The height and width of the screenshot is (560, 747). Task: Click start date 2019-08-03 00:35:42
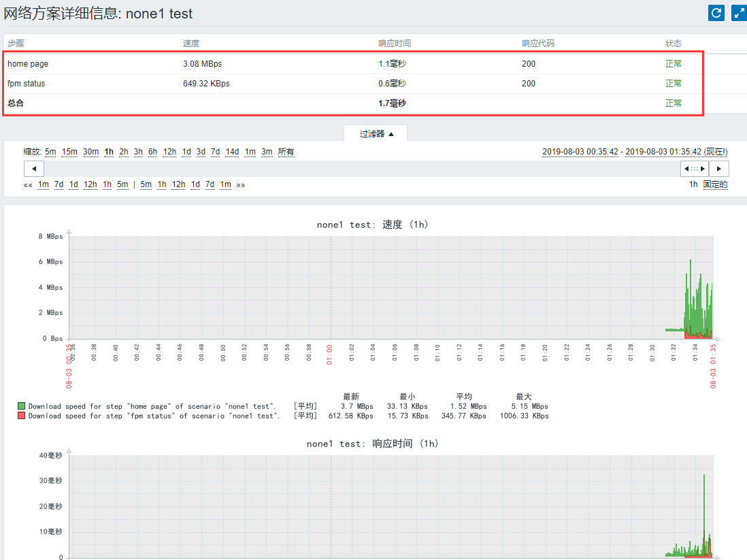point(580,152)
